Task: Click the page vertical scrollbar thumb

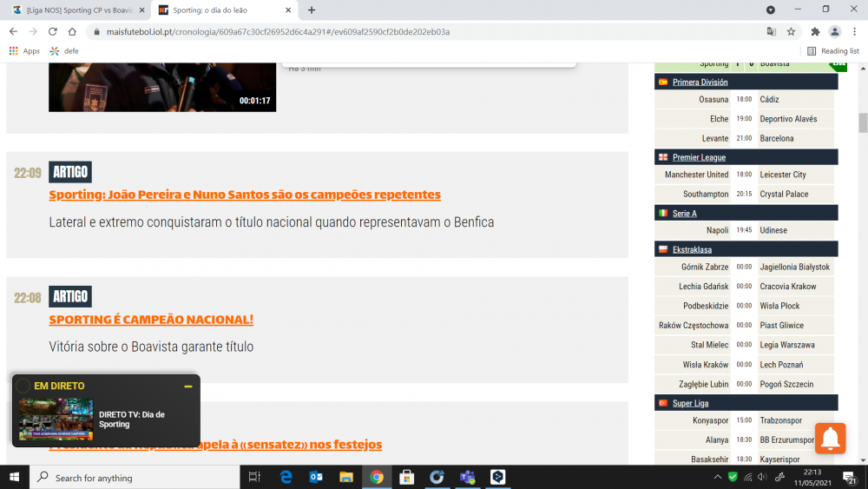Action: coord(863,123)
